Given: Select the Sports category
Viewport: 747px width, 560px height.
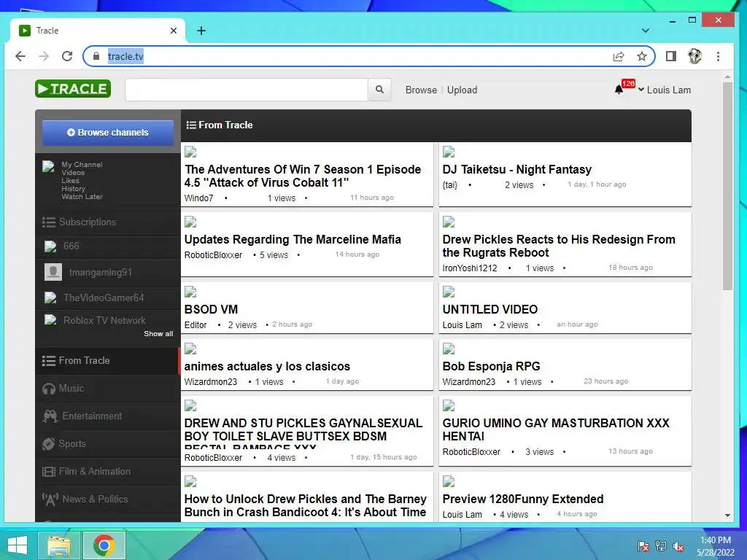Looking at the screenshot, I should 108,444.
